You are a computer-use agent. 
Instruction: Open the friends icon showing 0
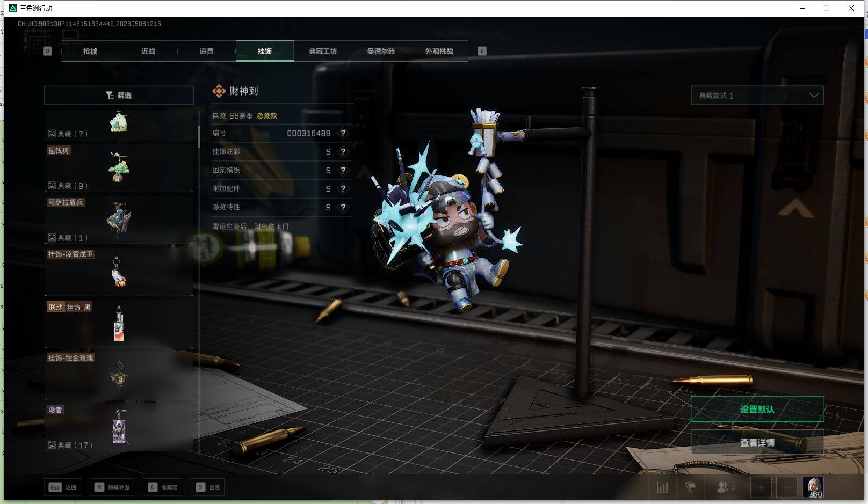[726, 487]
